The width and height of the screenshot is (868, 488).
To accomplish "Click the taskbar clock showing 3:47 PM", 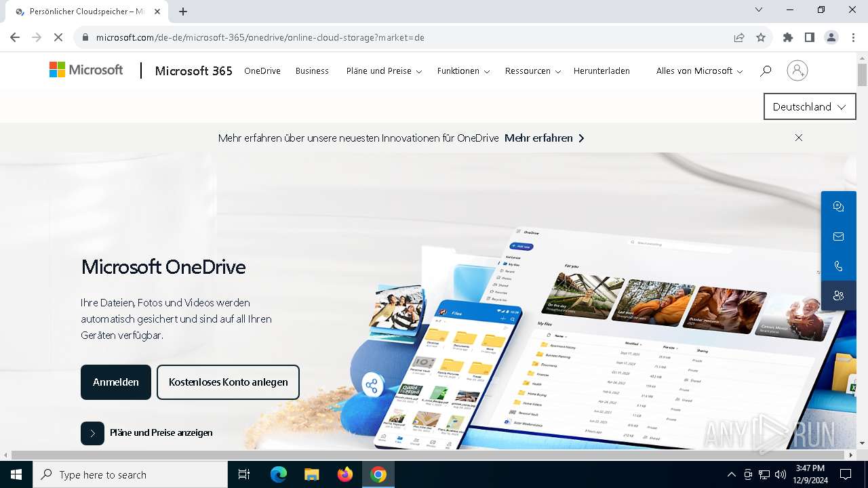I will (x=810, y=474).
